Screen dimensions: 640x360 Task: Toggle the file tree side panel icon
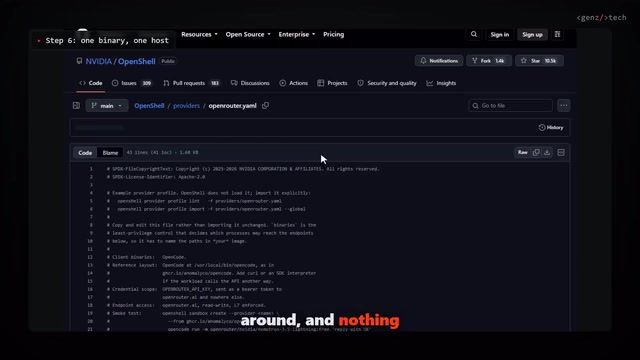point(76,106)
